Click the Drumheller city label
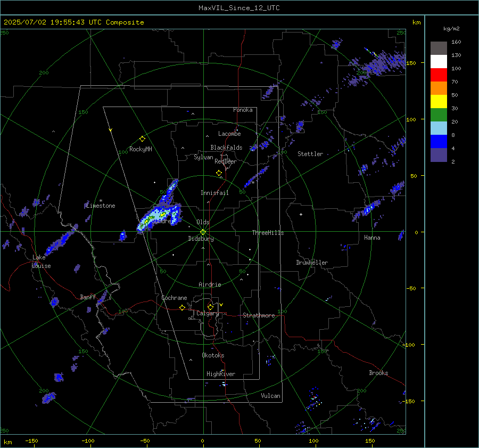 [x=312, y=263]
